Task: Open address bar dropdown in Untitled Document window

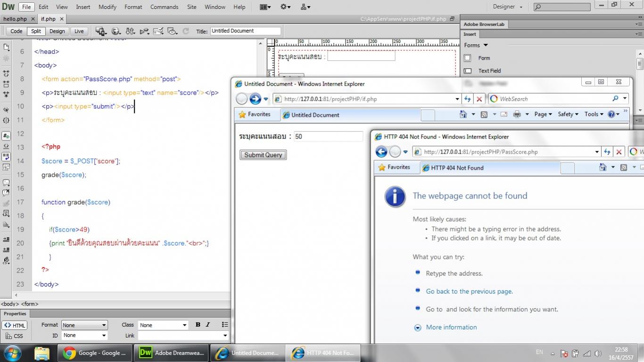Action: [457, 99]
